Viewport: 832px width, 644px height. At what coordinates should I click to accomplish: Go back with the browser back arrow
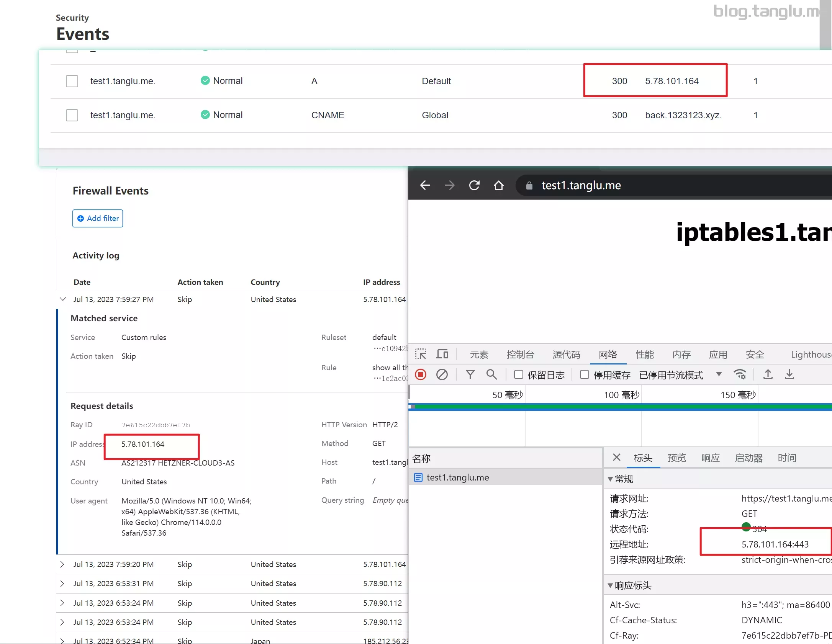425,185
